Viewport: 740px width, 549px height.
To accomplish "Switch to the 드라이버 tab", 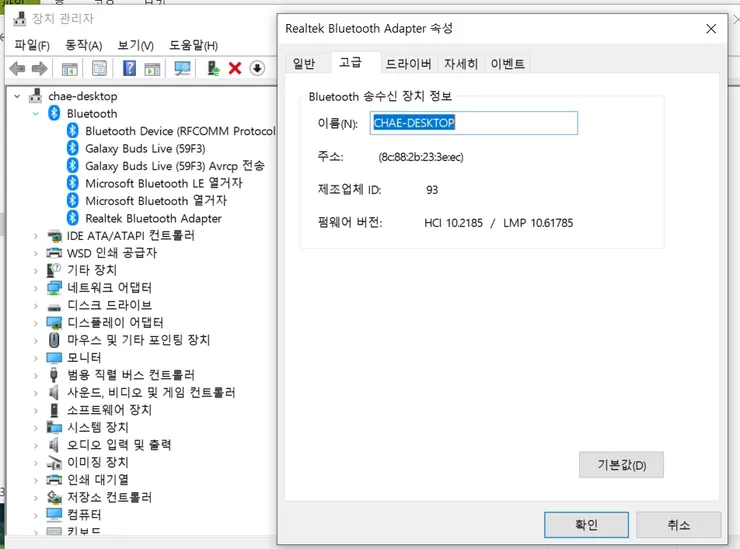I will tap(408, 63).
